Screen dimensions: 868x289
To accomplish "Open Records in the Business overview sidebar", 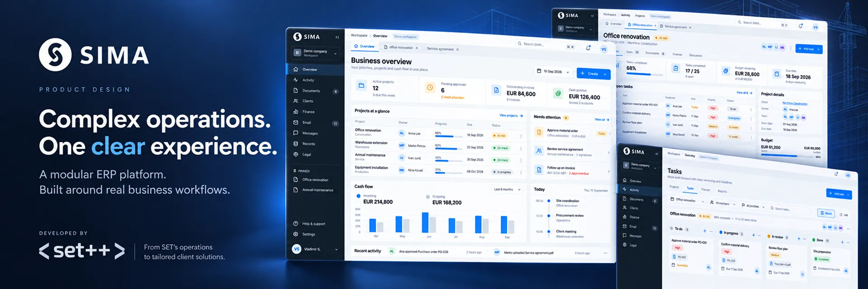I will pyautogui.click(x=316, y=144).
